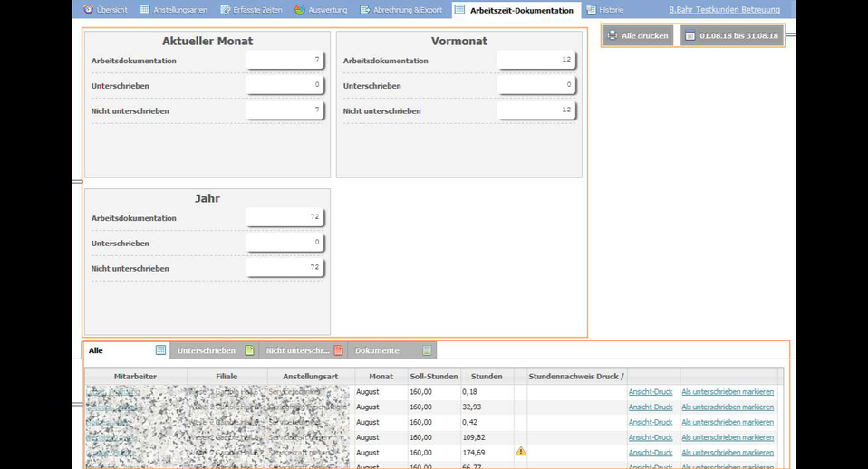Image resolution: width=868 pixels, height=469 pixels.
Task: Click the Abrechnung & Export icon
Action: (365, 9)
